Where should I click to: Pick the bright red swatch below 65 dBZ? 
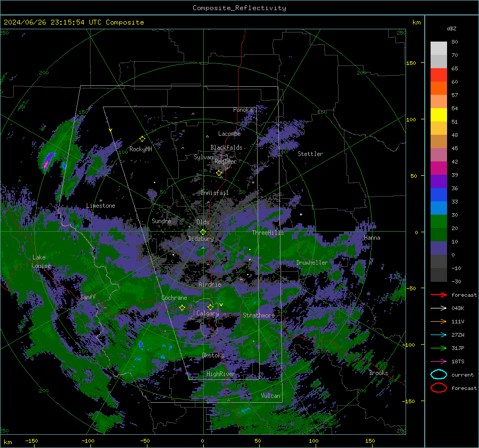(x=439, y=75)
